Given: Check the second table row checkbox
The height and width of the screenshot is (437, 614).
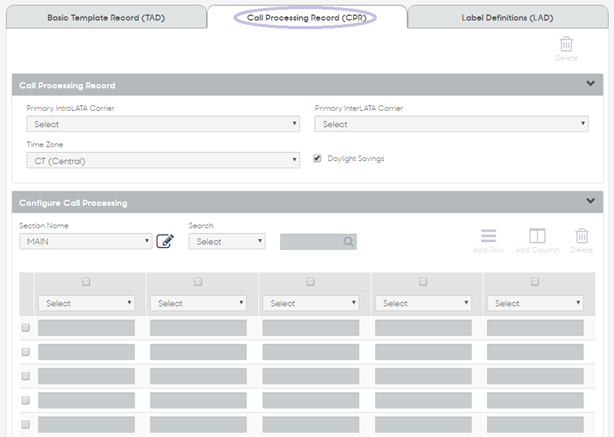Looking at the screenshot, I should coord(26,352).
